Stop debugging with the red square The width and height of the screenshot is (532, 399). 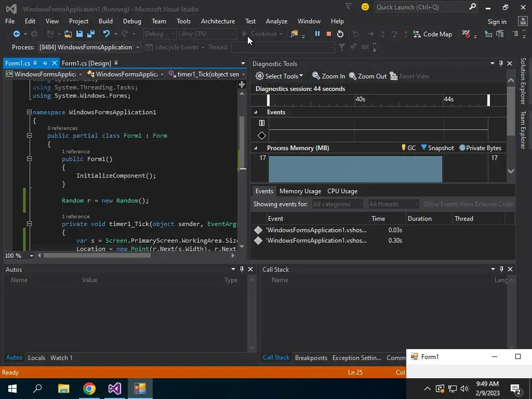328,34
